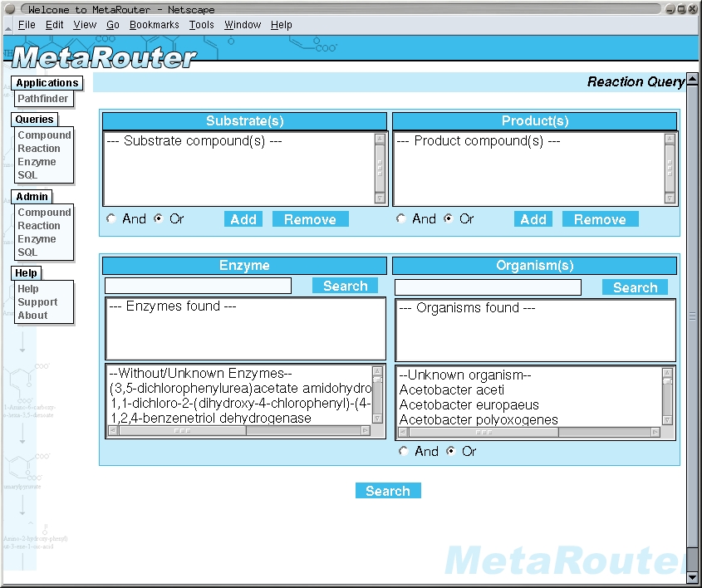The height and width of the screenshot is (588, 702).
Task: Click the up arrow of the Substrate list scrollbar
Action: pos(380,139)
